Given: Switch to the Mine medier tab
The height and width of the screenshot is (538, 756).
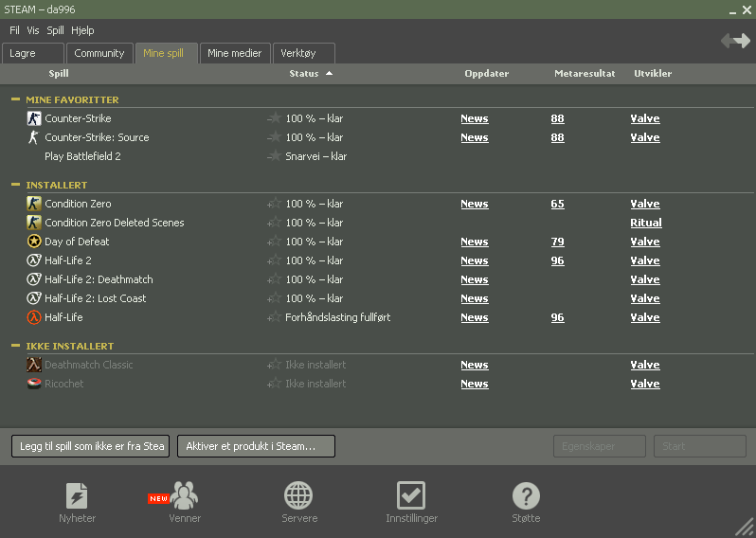Looking at the screenshot, I should [235, 53].
